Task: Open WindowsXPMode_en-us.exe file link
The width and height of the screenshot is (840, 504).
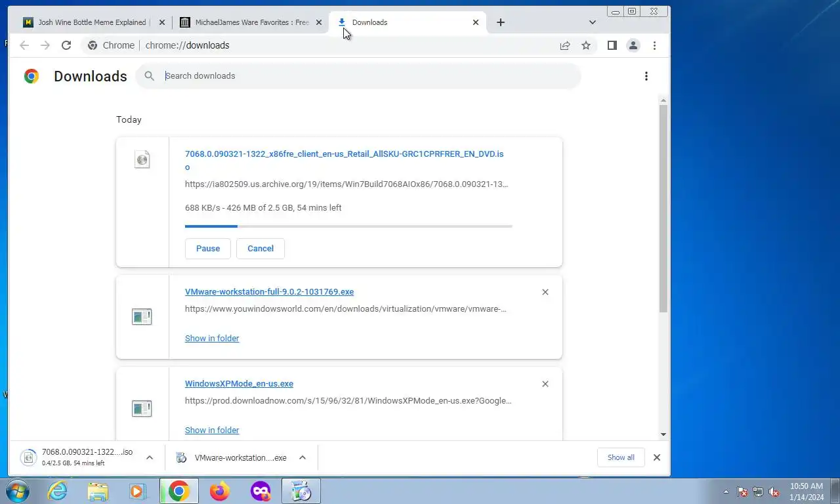Action: tap(239, 384)
